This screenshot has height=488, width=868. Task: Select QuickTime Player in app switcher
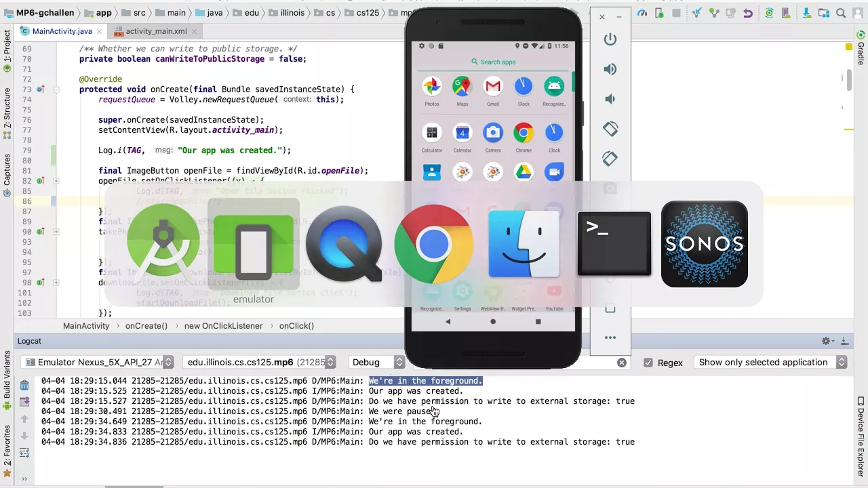click(x=344, y=244)
